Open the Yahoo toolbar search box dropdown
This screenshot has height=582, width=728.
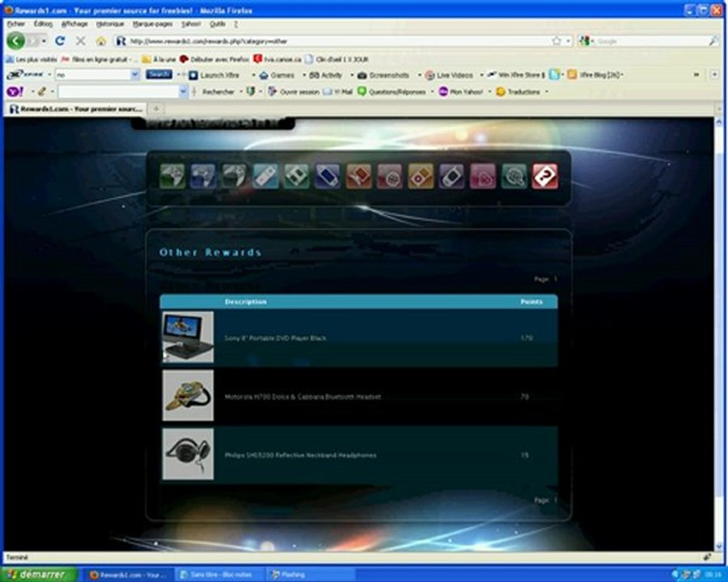coord(183,91)
